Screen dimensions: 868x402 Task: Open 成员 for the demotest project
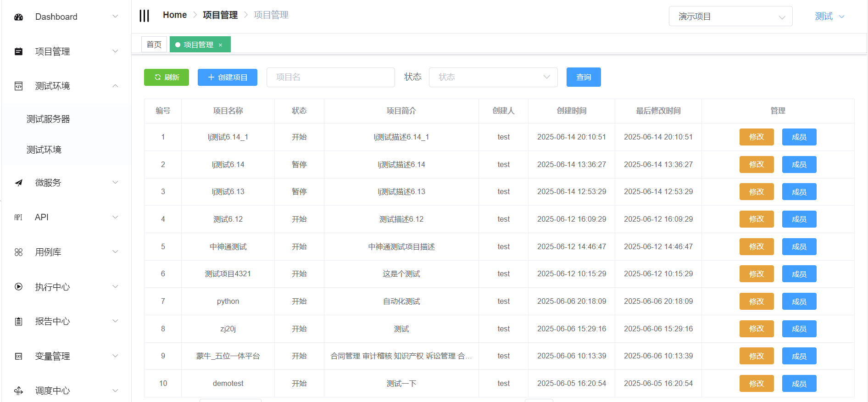point(799,384)
